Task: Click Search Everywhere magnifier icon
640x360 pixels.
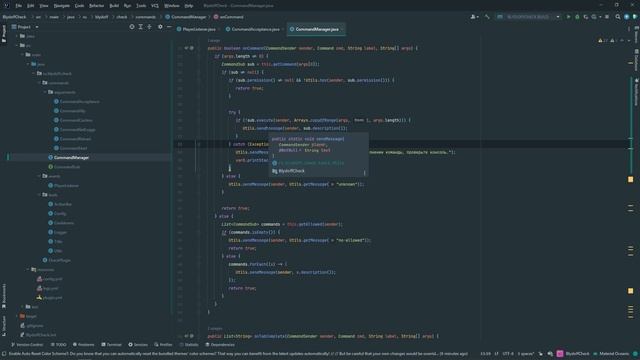Action: (618, 17)
